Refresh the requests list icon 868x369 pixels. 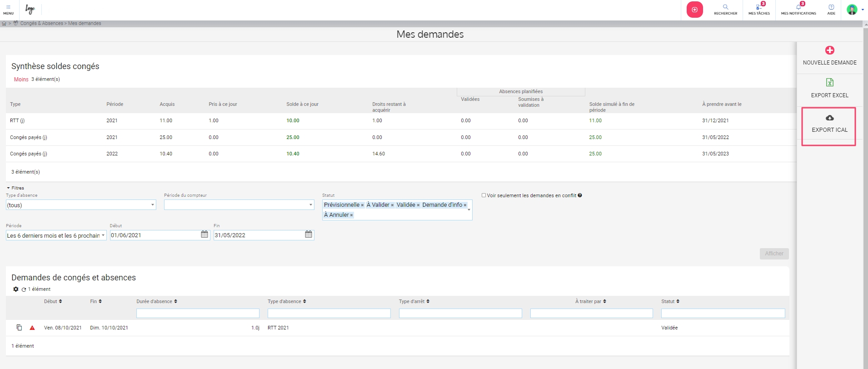click(x=24, y=289)
